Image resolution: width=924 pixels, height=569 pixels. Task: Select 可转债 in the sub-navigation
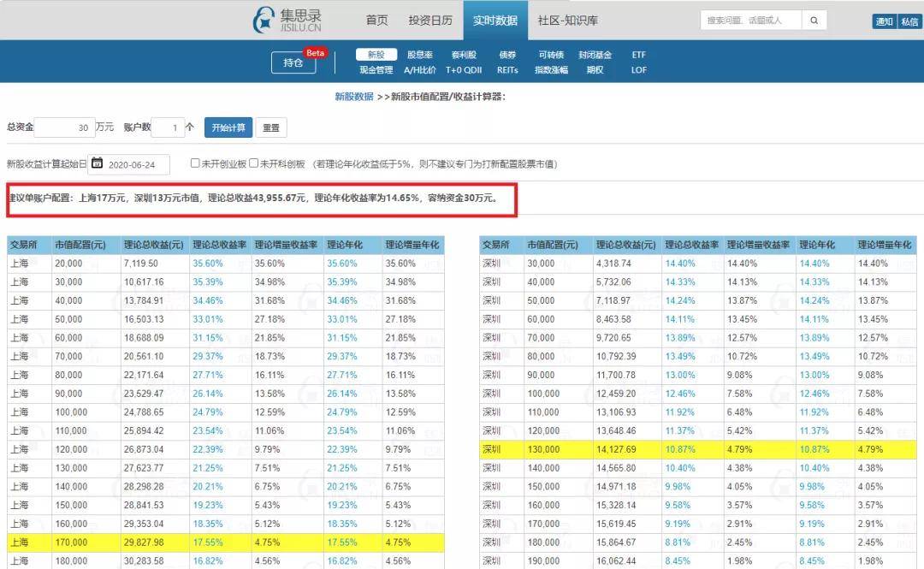[551, 55]
